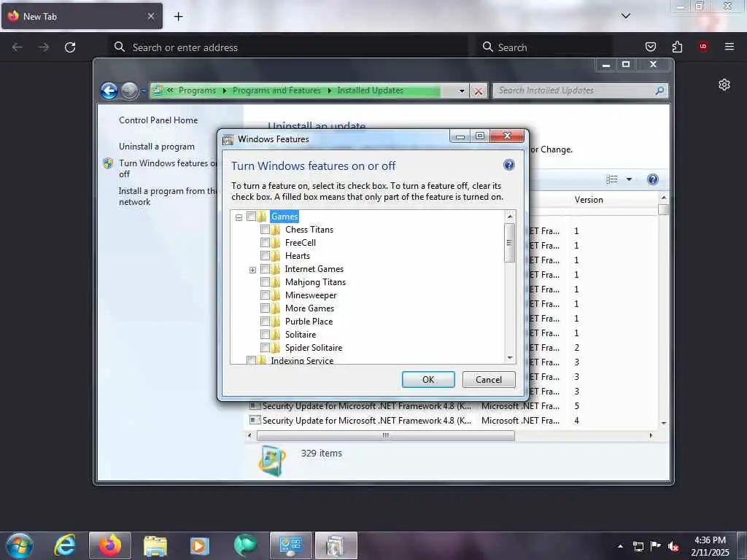747x560 pixels.
Task: Open the Control Panel Home link
Action: pos(158,120)
